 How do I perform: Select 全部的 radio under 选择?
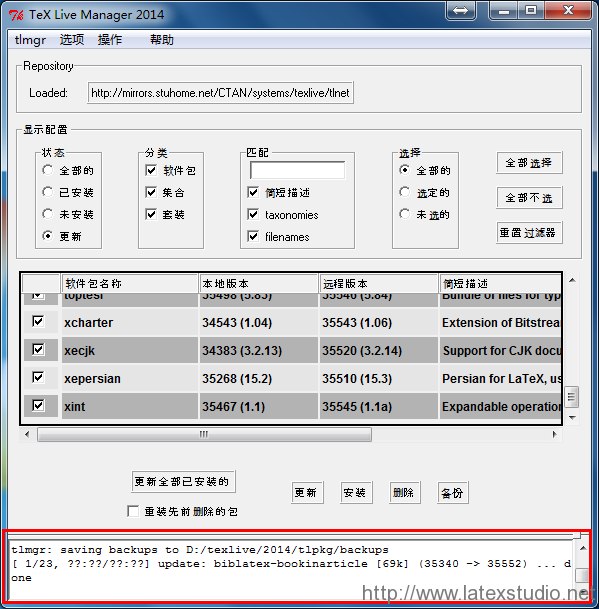(405, 170)
